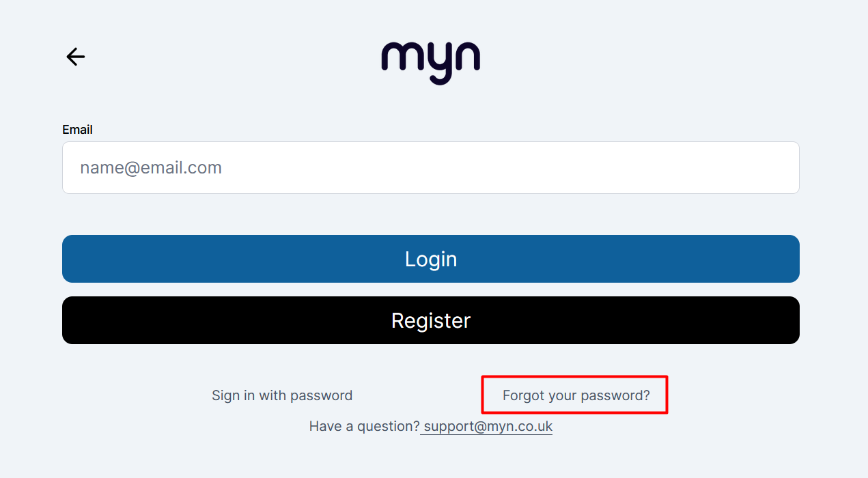Click the blue Login button
Screen dimensions: 868x478
point(431,259)
